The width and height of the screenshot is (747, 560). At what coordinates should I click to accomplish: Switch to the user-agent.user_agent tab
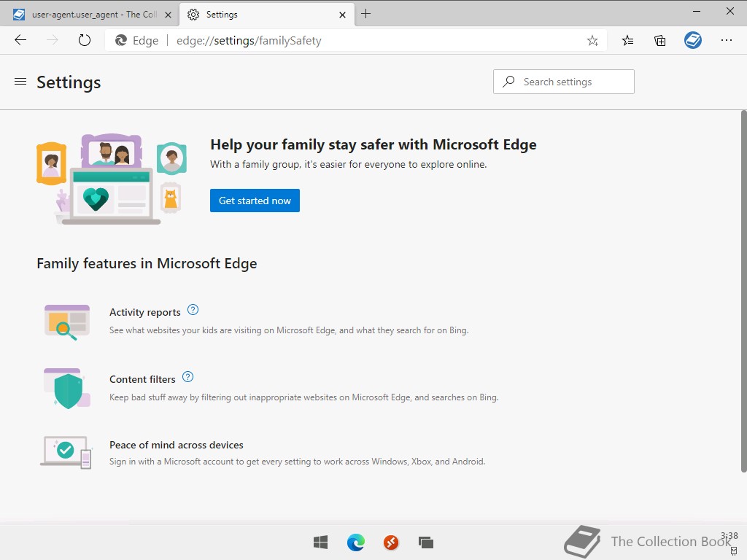coord(90,15)
